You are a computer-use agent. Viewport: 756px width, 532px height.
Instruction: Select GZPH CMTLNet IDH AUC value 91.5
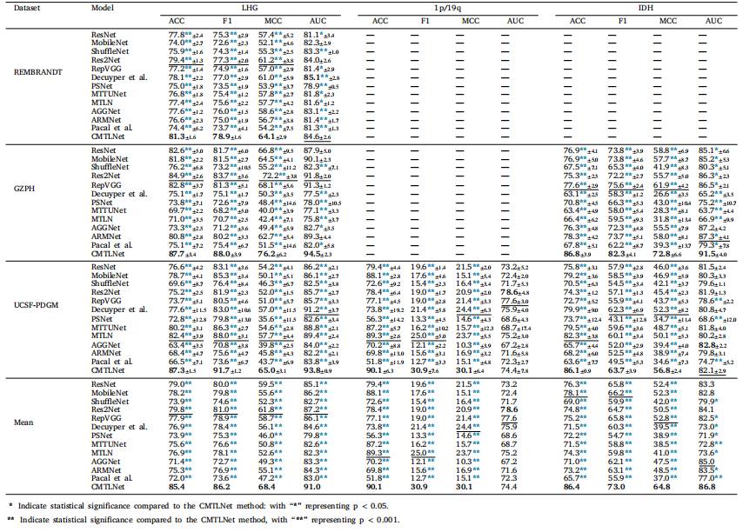click(713, 254)
